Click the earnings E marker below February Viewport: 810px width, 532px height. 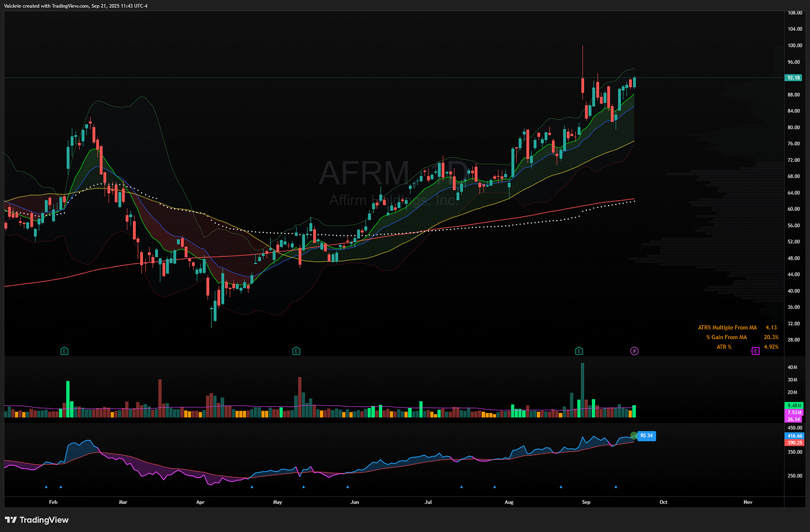click(x=65, y=351)
